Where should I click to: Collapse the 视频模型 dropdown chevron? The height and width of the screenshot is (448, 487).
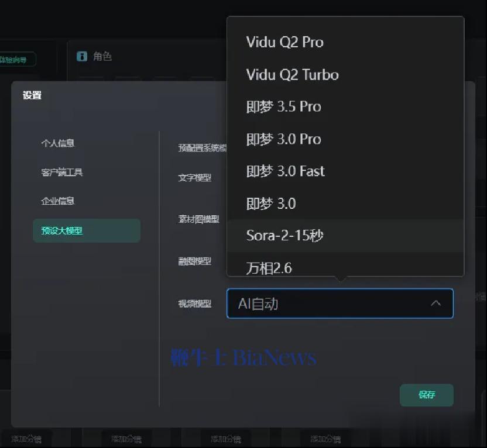pos(435,303)
